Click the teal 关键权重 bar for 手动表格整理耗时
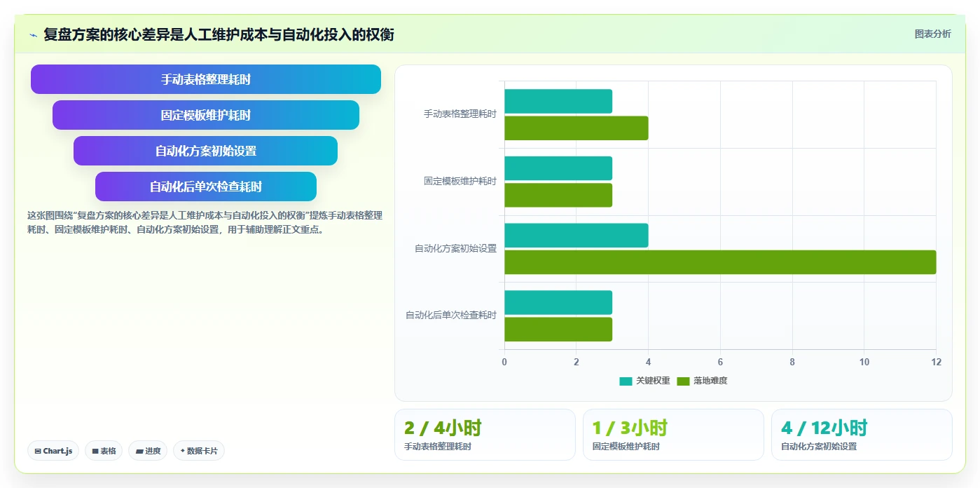The width and height of the screenshot is (980, 488). click(x=558, y=101)
